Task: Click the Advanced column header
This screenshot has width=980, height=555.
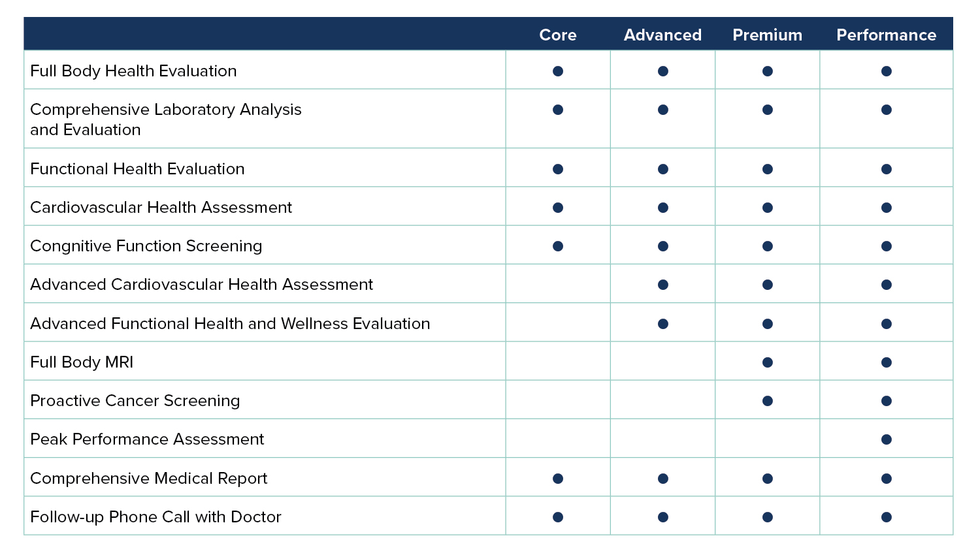Action: 662,35
